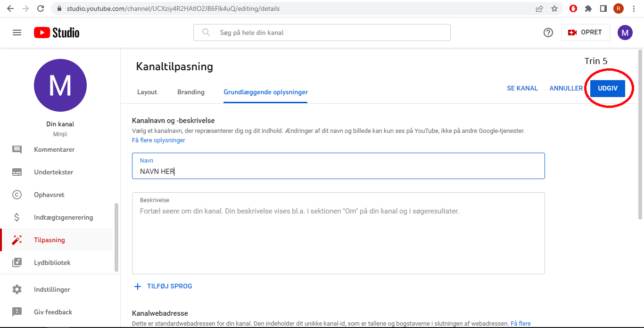Click the YouTube Studio logo
The width and height of the screenshot is (644, 328).
(57, 33)
